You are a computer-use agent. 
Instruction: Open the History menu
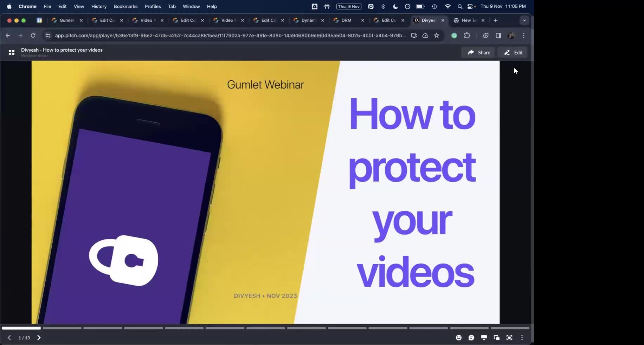coord(99,6)
